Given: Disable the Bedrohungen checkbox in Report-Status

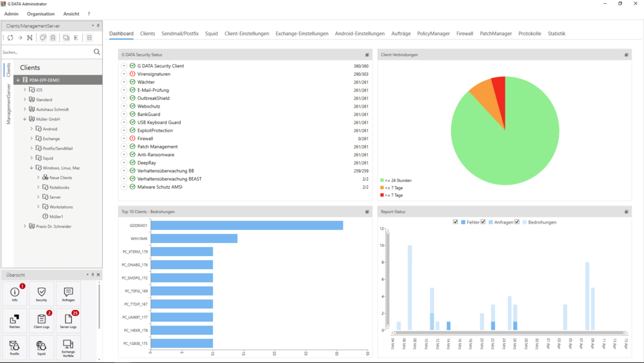Looking at the screenshot, I should pyautogui.click(x=517, y=222).
